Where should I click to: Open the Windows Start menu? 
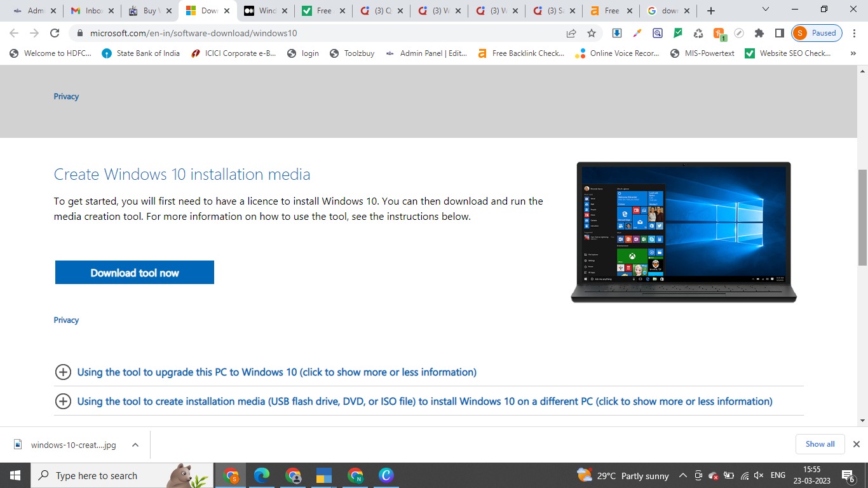(x=15, y=475)
